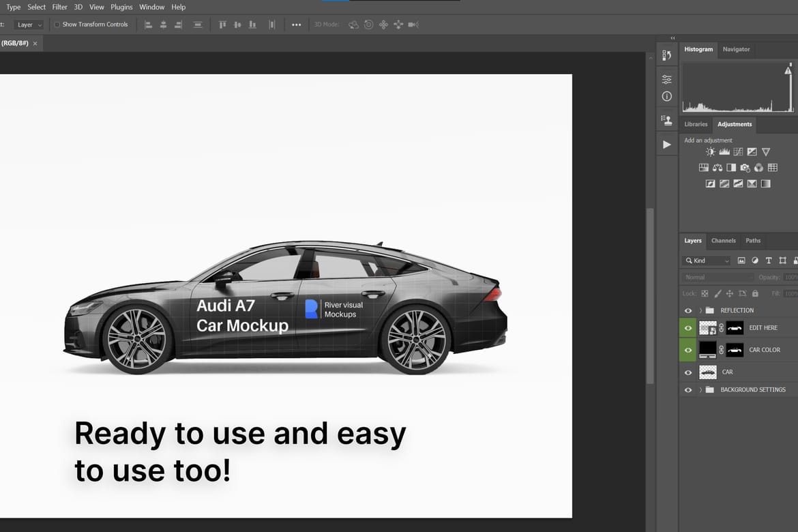The width and height of the screenshot is (798, 532).
Task: Add a Threshold adjustment
Action: 738,183
